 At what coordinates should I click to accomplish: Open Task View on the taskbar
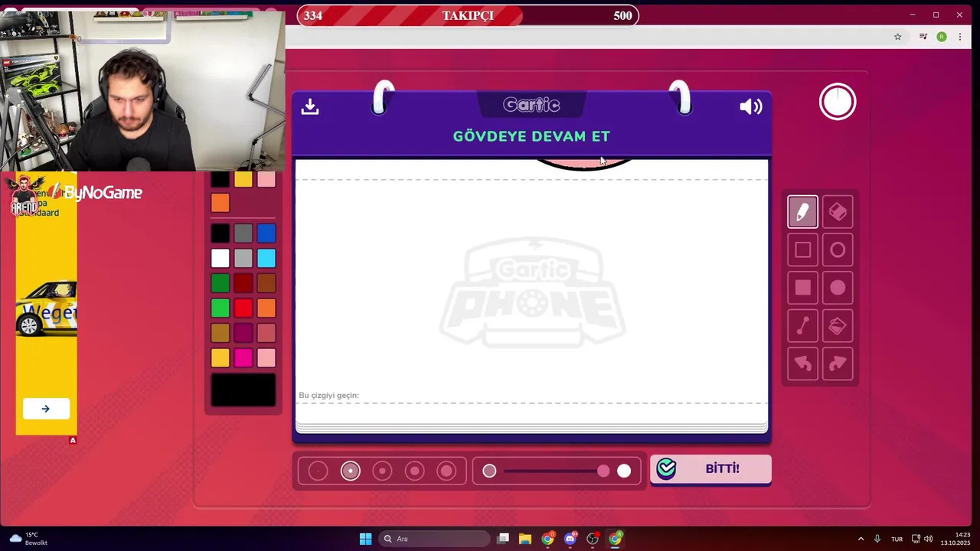[503, 539]
